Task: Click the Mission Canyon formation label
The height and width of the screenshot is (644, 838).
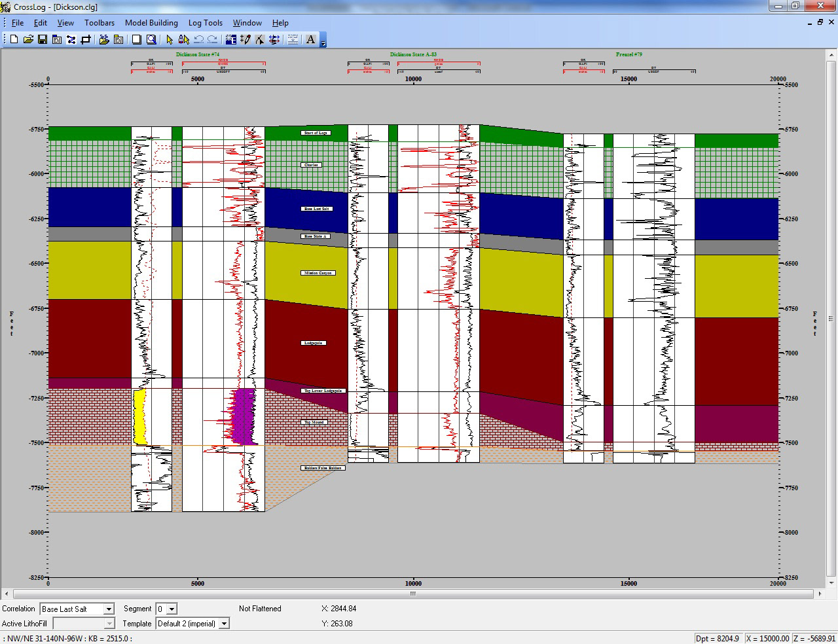Action: pyautogui.click(x=318, y=273)
